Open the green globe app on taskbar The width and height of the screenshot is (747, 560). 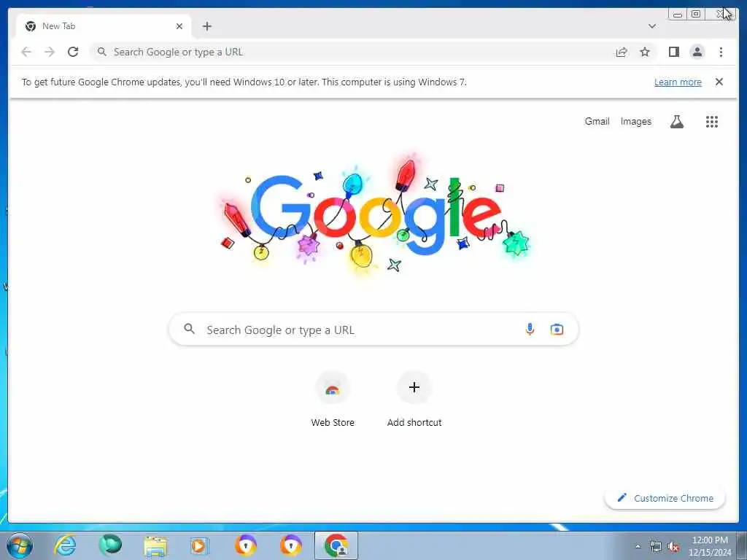coord(110,545)
